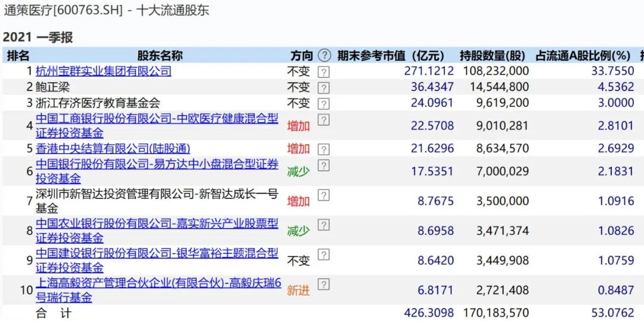Select shareholder 浙江存济医疗教育基金会

pyautogui.click(x=98, y=102)
